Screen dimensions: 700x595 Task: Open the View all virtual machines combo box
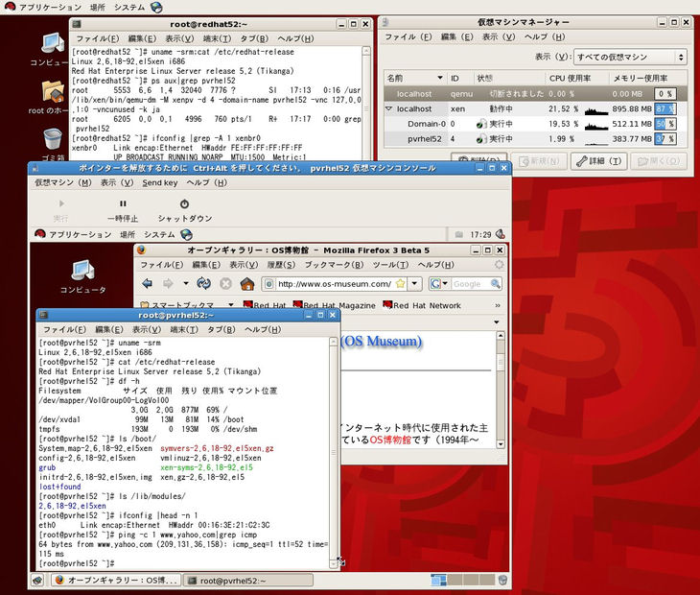630,57
